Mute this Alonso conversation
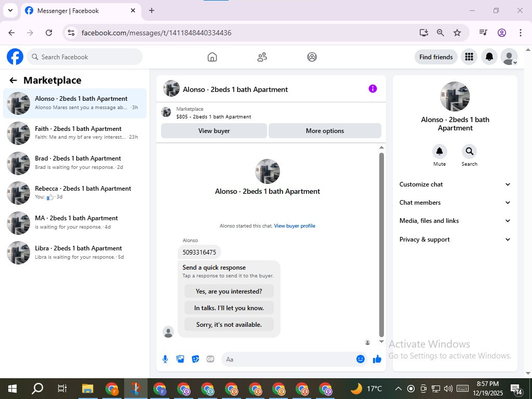Image resolution: width=532 pixels, height=399 pixels. (x=440, y=151)
